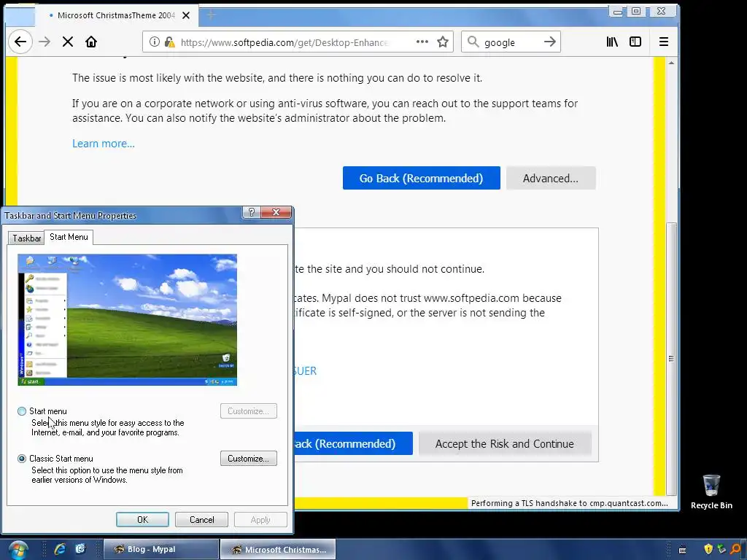747x560 pixels.
Task: Open a new browser tab
Action: click(x=211, y=15)
